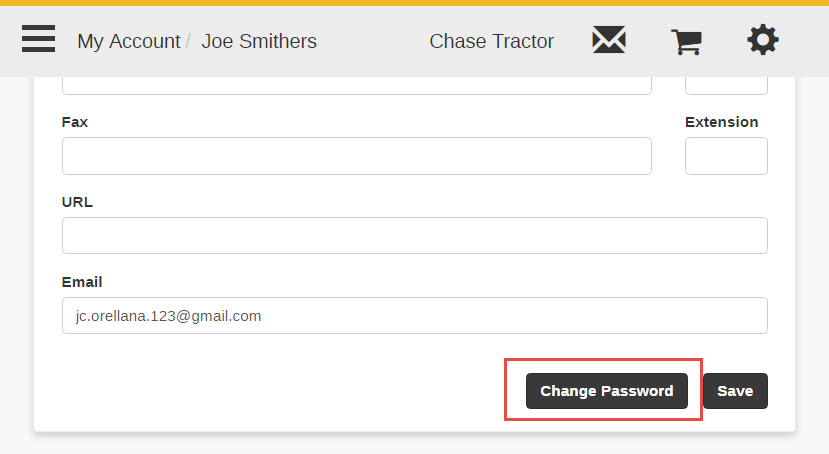
Task: Click the Email field containing jc.orellana.123@gmail.com
Action: tap(414, 316)
